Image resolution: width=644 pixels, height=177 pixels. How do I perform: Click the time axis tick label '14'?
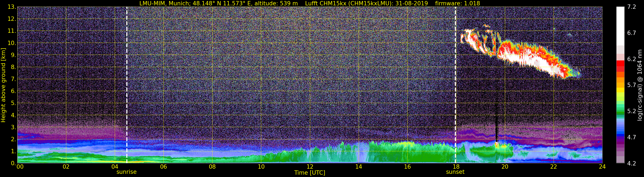click(358, 167)
